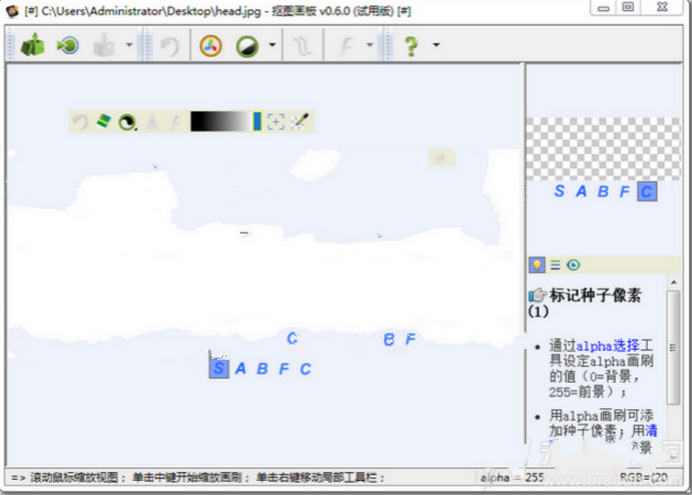Click the black-to-white alpha gradient bar

pos(220,122)
